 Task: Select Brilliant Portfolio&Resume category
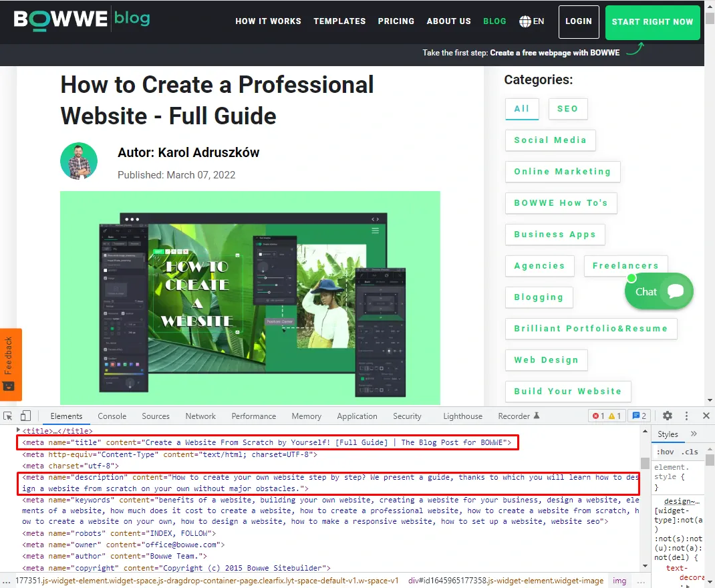coord(591,329)
